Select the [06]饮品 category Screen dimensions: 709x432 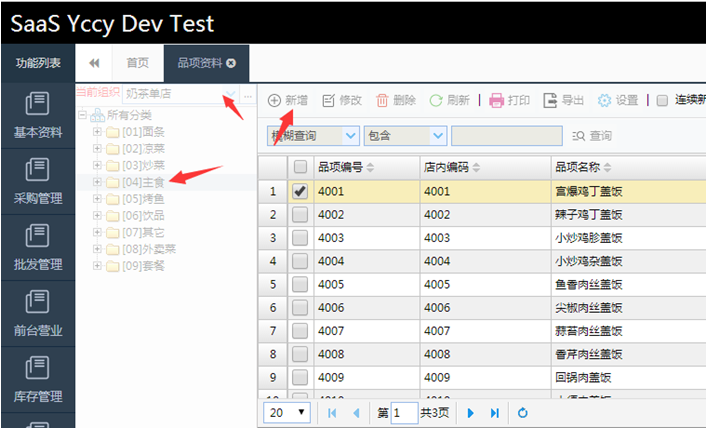point(143,216)
